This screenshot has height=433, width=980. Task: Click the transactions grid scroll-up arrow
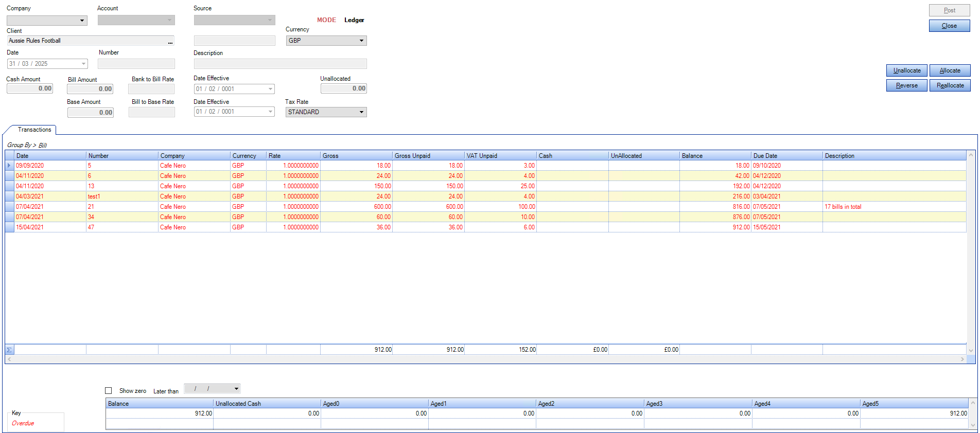point(971,155)
